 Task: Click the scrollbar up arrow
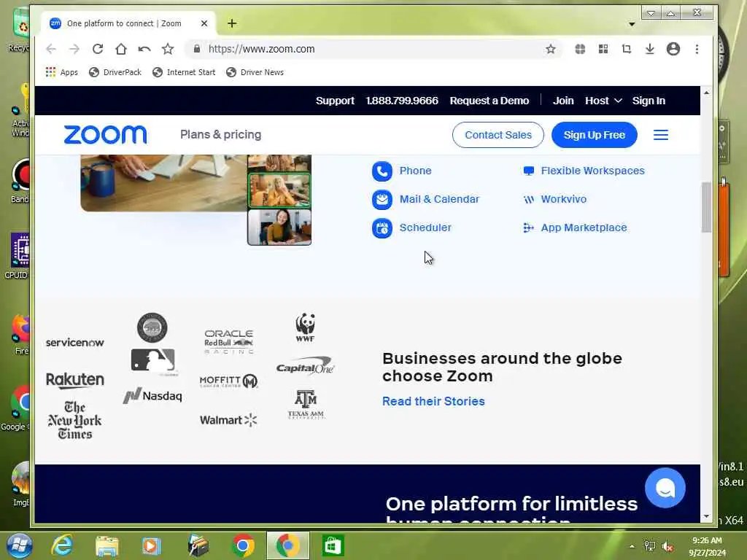(x=706, y=93)
